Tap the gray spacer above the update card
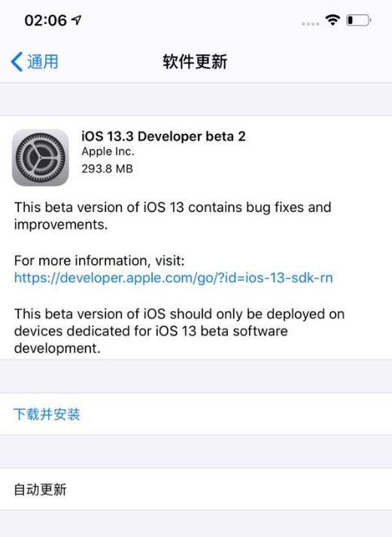The image size is (392, 537). coord(196,99)
